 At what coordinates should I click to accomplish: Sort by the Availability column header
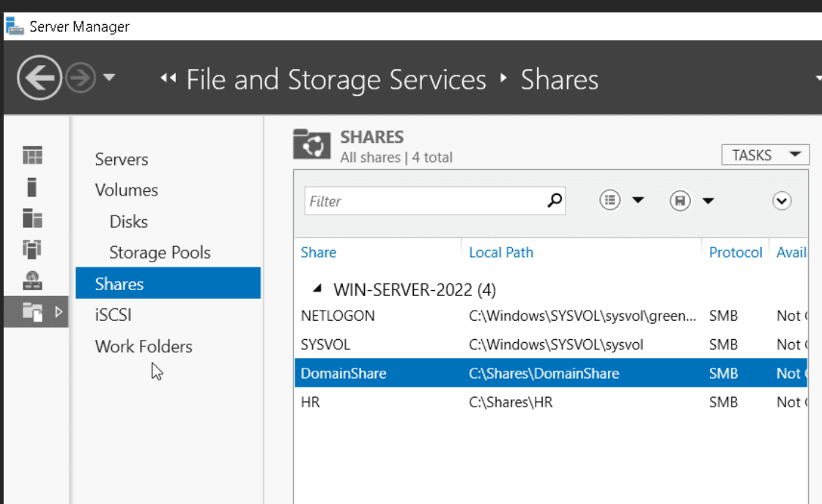click(791, 252)
